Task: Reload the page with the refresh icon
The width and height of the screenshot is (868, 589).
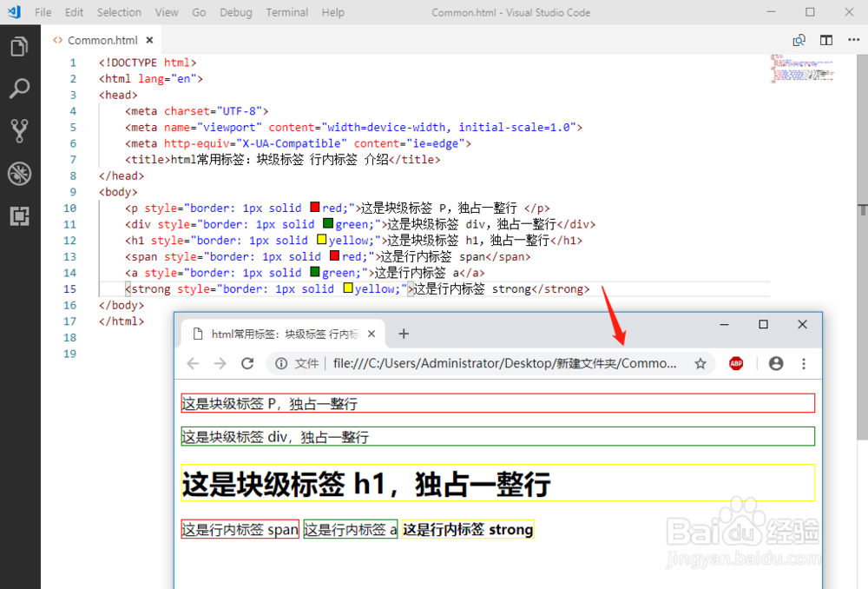Action: point(249,363)
